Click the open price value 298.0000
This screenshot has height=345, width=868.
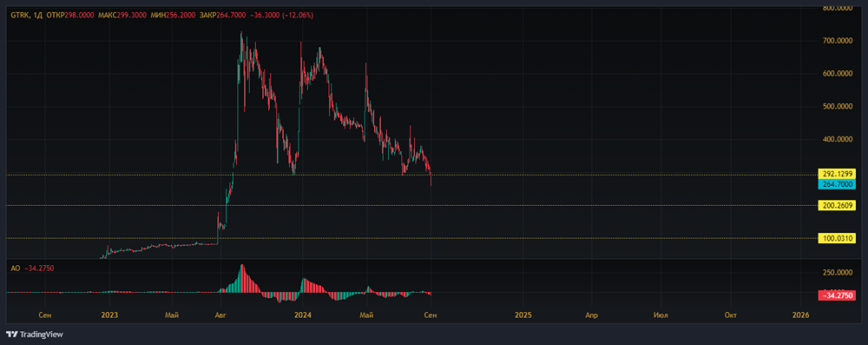click(79, 16)
